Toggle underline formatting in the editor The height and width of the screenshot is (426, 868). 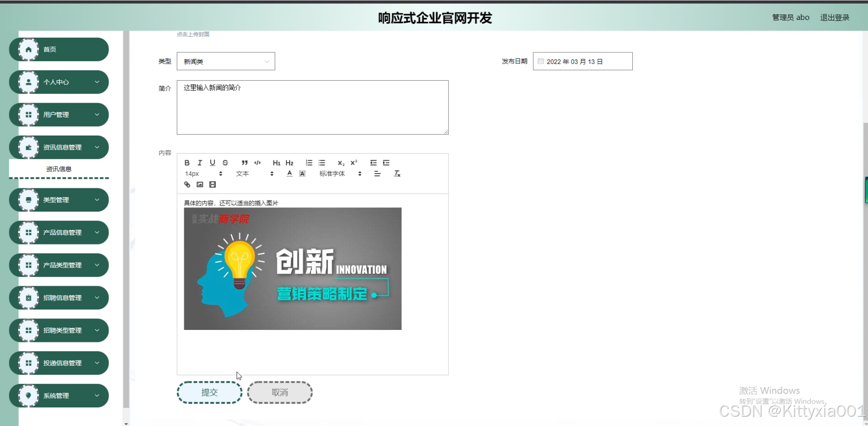(x=213, y=163)
